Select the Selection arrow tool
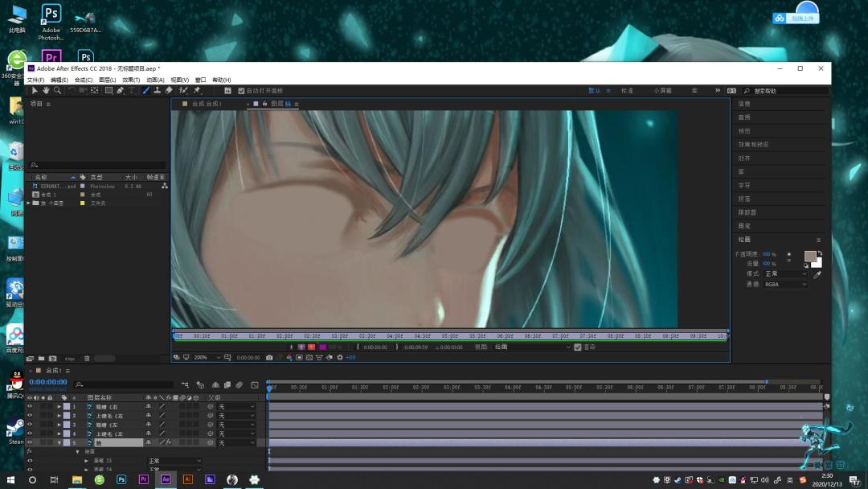The height and width of the screenshot is (489, 868). coord(35,90)
